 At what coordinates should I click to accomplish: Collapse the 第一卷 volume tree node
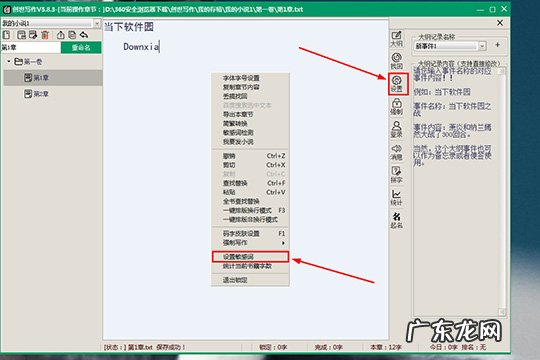(x=9, y=61)
